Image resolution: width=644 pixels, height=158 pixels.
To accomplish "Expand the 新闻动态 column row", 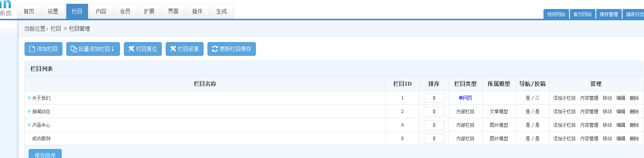I will tap(29, 111).
